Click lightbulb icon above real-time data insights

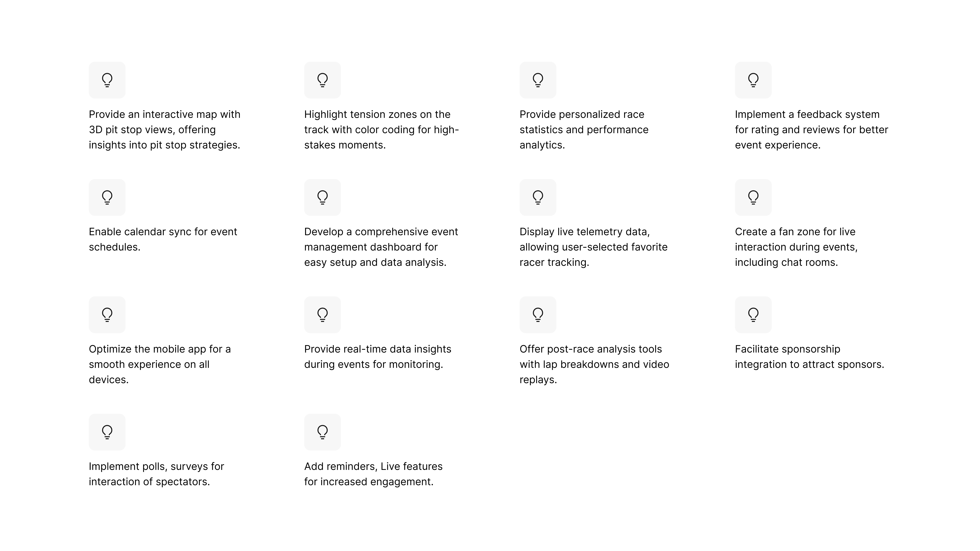pos(322,315)
